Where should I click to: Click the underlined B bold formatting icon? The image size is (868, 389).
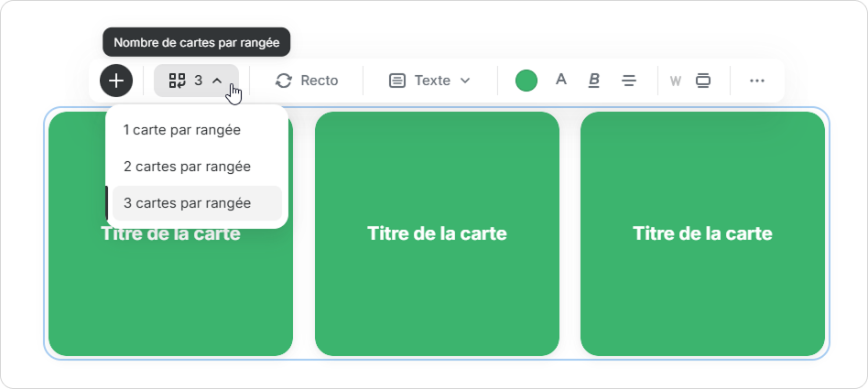593,81
